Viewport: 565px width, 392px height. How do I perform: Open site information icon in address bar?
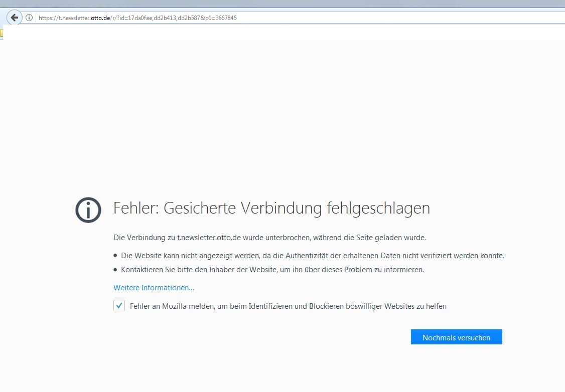pyautogui.click(x=29, y=18)
